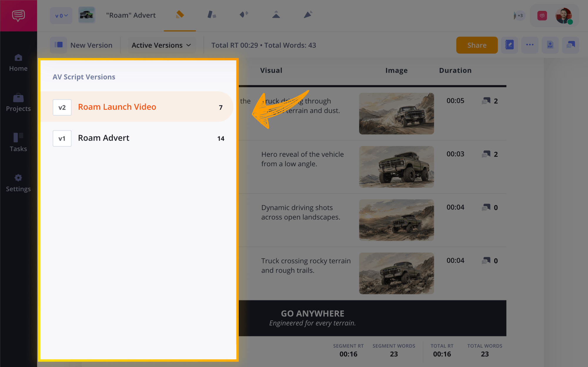
Task: Open the script pencil tab icon
Action: click(x=180, y=15)
